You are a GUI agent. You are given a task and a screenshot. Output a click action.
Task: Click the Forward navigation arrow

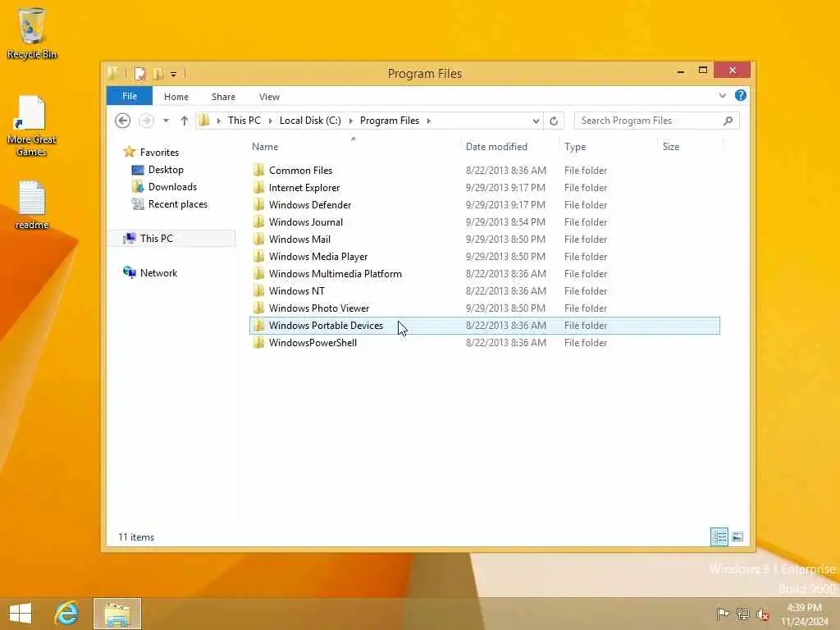[x=146, y=121]
